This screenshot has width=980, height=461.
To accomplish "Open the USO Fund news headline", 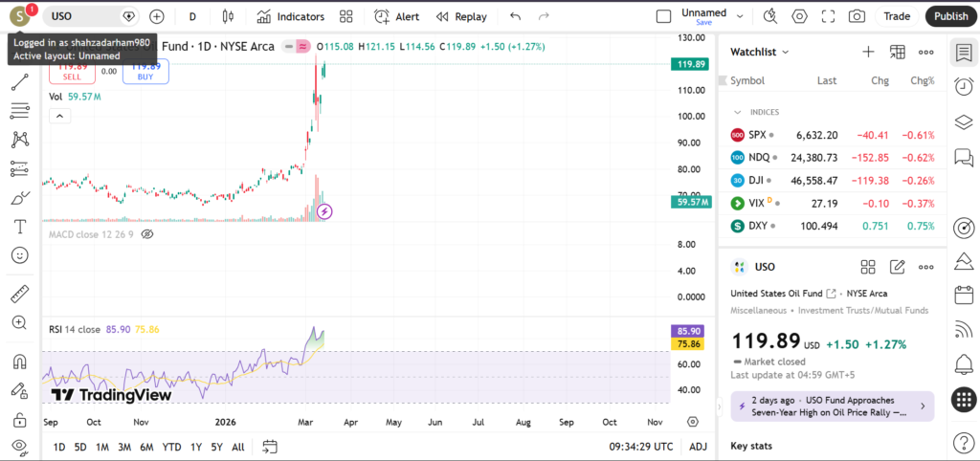I will coord(826,406).
